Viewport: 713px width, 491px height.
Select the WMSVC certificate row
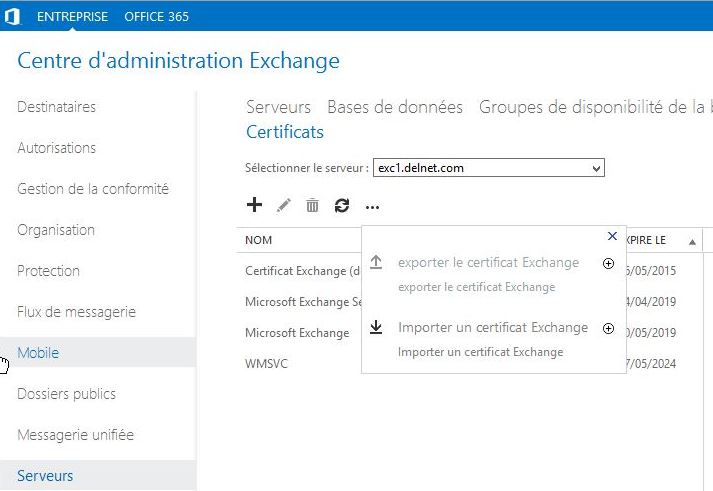(x=266, y=364)
